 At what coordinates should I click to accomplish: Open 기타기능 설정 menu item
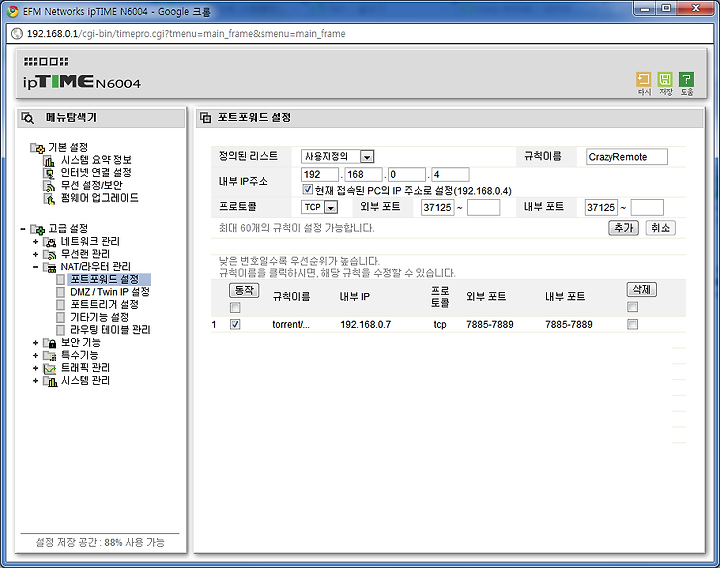pos(99,317)
